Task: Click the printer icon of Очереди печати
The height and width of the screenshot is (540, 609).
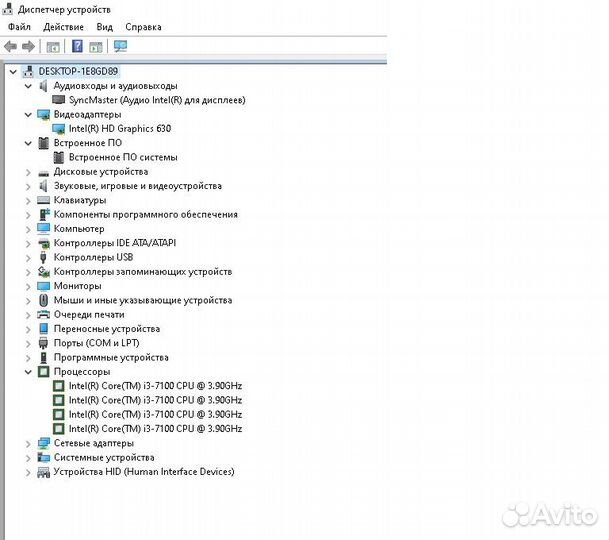Action: click(44, 315)
